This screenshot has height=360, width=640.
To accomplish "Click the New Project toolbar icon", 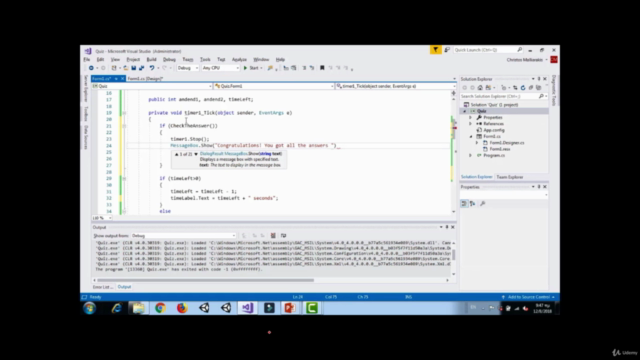I will (114, 68).
